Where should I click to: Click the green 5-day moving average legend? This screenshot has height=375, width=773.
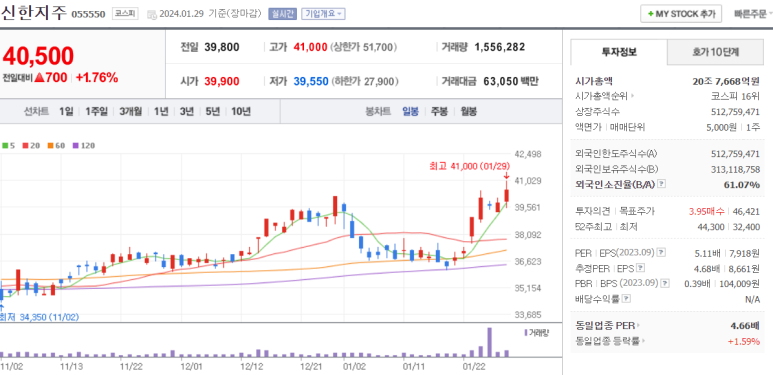tap(8, 146)
